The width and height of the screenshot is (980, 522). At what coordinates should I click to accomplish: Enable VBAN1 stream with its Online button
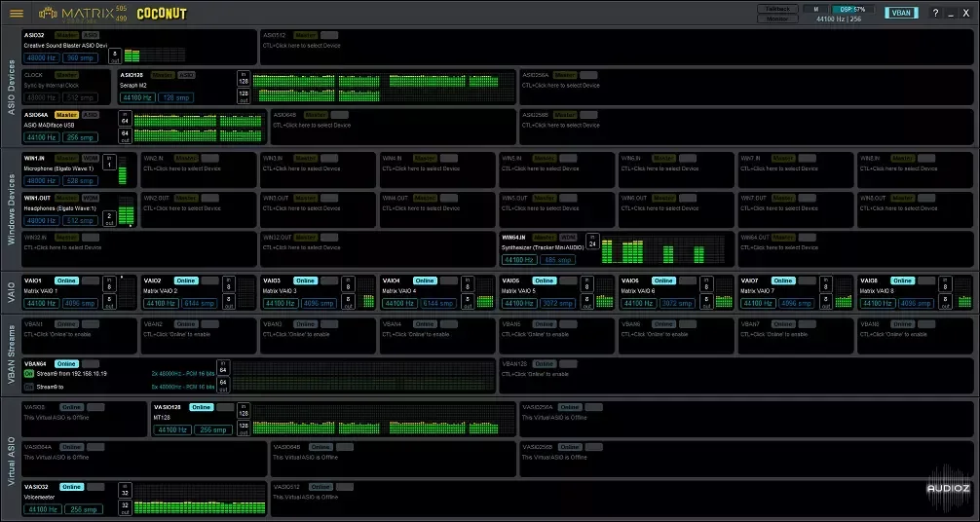tap(66, 324)
